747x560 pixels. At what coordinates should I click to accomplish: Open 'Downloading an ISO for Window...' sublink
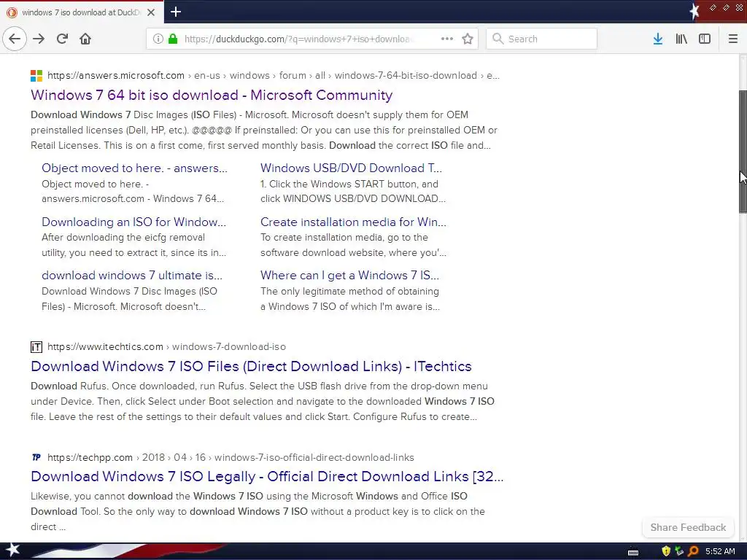pyautogui.click(x=134, y=222)
